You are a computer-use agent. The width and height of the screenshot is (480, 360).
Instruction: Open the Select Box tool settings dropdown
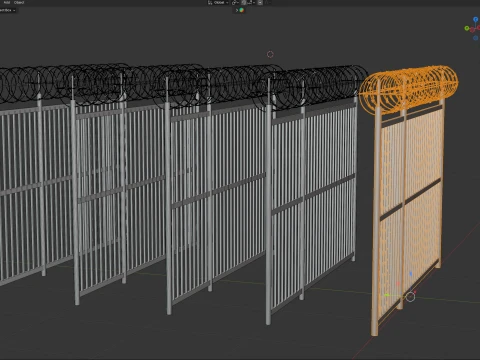(x=7, y=10)
